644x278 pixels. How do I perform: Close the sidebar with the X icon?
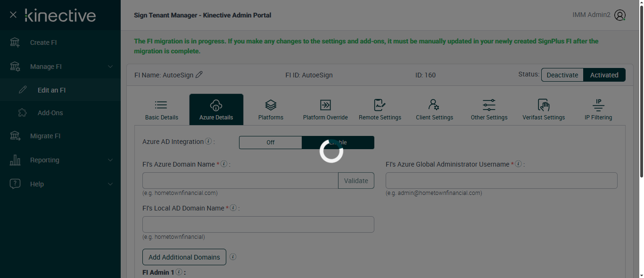(x=13, y=15)
